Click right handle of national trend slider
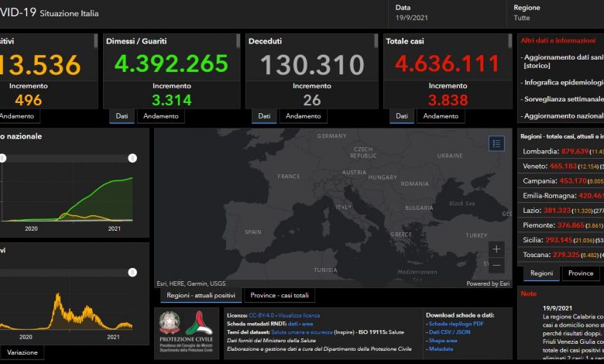Viewport: 604px width, 364px height. [132, 158]
